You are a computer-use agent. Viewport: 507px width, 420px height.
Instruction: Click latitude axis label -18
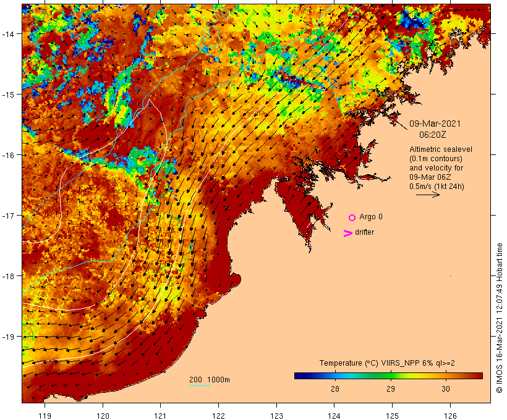coord(7,276)
